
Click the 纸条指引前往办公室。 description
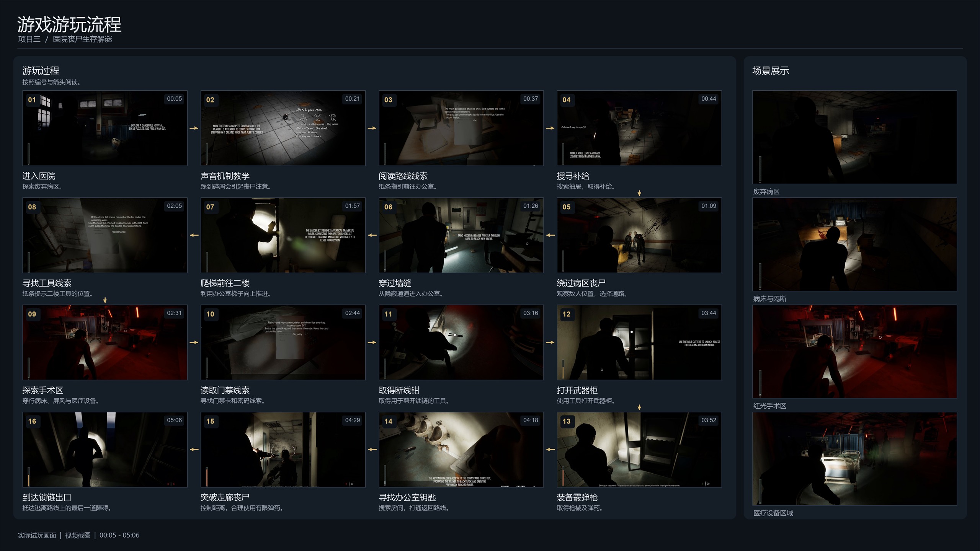408,187
